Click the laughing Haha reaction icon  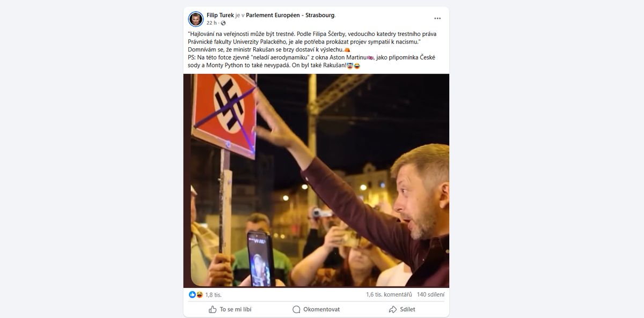pyautogui.click(x=199, y=294)
